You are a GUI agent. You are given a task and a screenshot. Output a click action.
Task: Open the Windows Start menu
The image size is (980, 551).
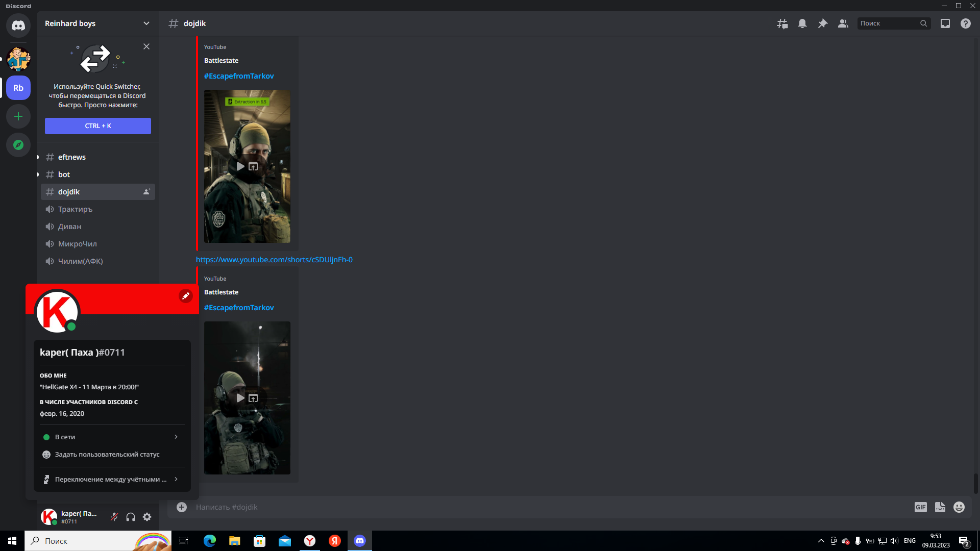tap(12, 541)
